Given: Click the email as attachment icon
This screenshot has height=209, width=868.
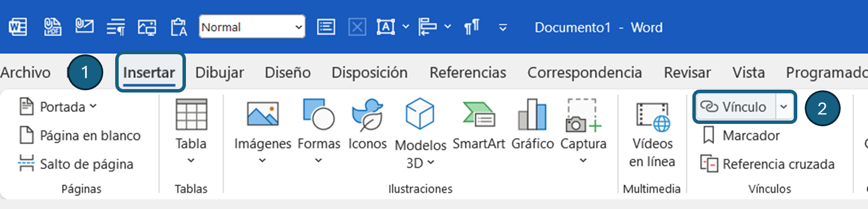Looking at the screenshot, I should 84,27.
